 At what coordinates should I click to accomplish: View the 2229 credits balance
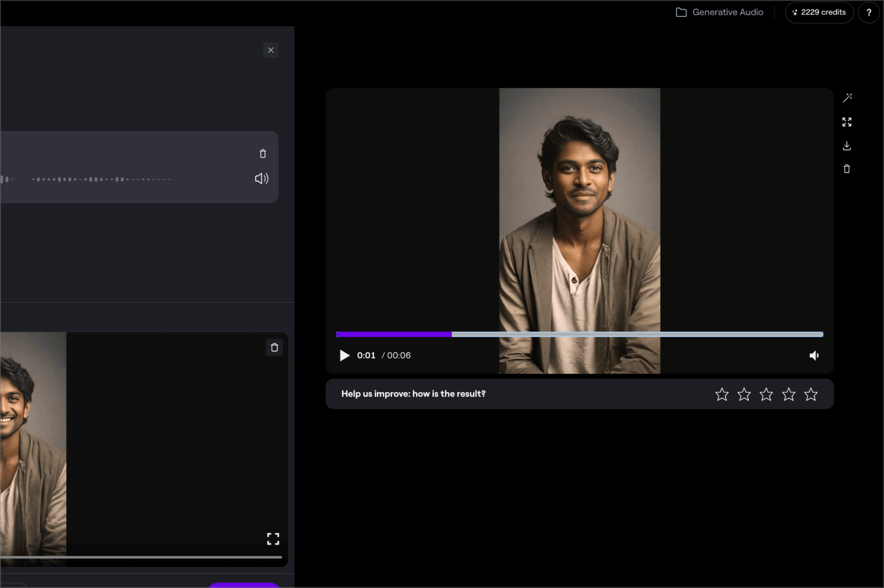click(x=819, y=12)
